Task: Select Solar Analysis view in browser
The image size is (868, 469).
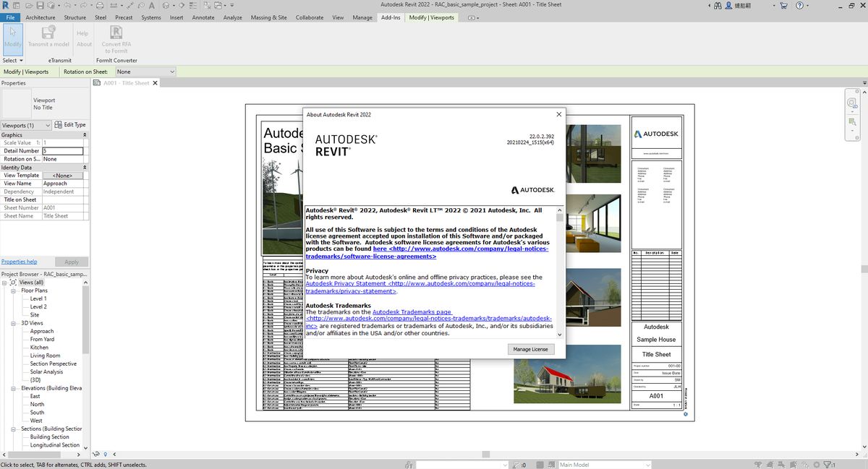Action: tap(47, 371)
